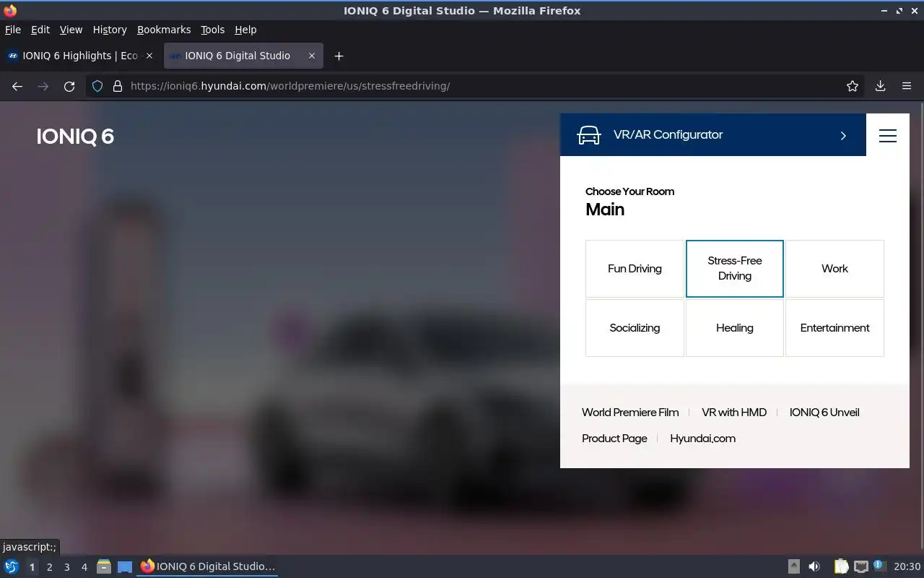Open the Edit menu
The image size is (924, 578).
[x=40, y=30]
